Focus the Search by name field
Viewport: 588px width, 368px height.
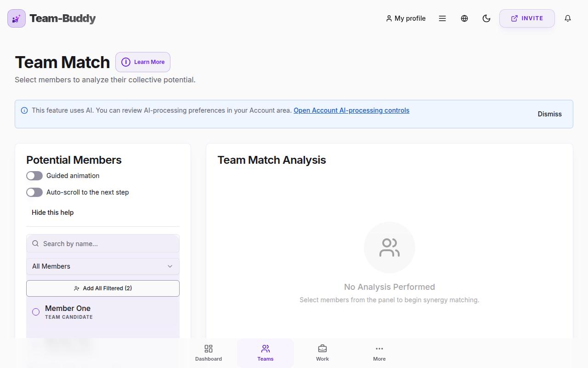pos(103,243)
